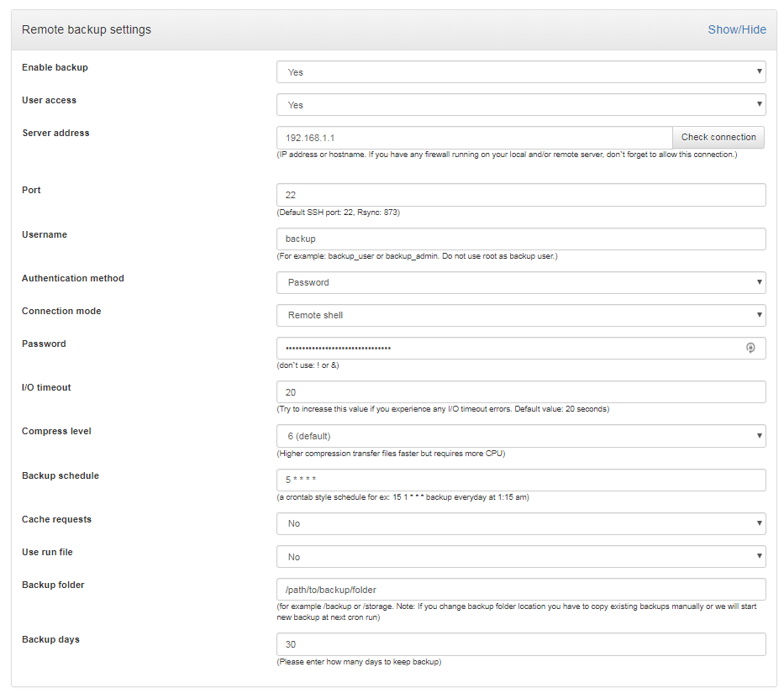Click the dropdown arrow on Compress level selector
The image size is (784, 693).
pyautogui.click(x=759, y=436)
